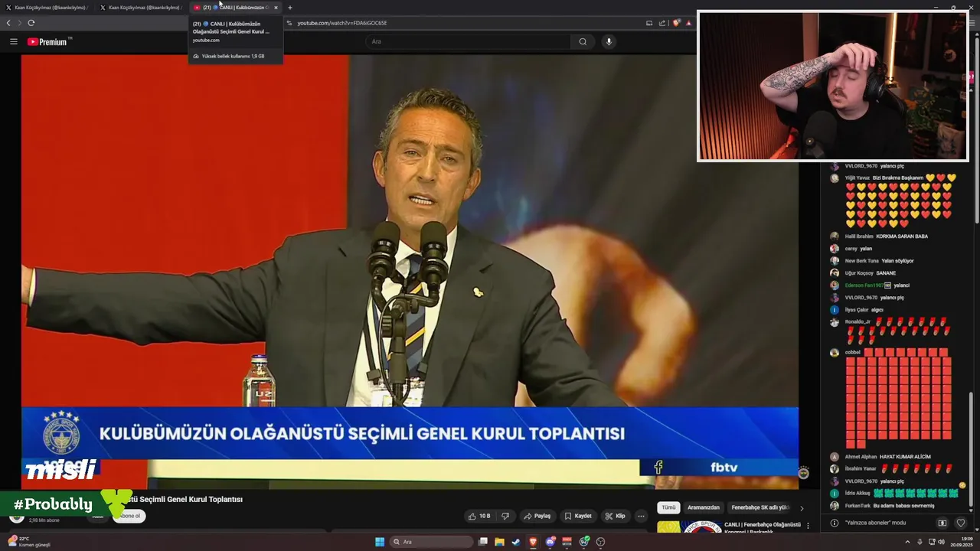Image resolution: width=980 pixels, height=551 pixels.
Task: Click the channel avatar below the video
Action: [16, 517]
